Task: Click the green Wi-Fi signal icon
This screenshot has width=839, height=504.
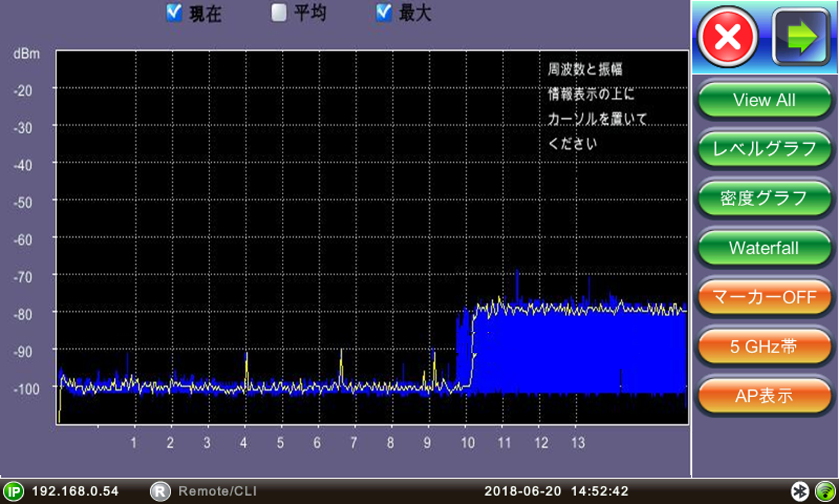Action: (825, 491)
